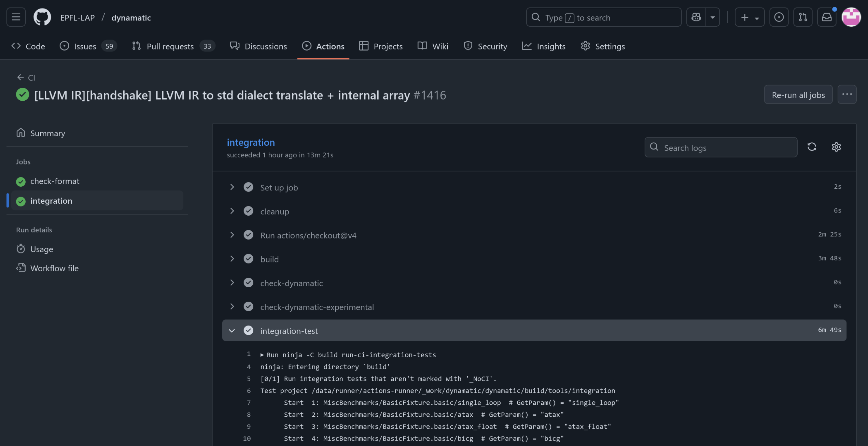Check the notifications inbox

coord(827,17)
